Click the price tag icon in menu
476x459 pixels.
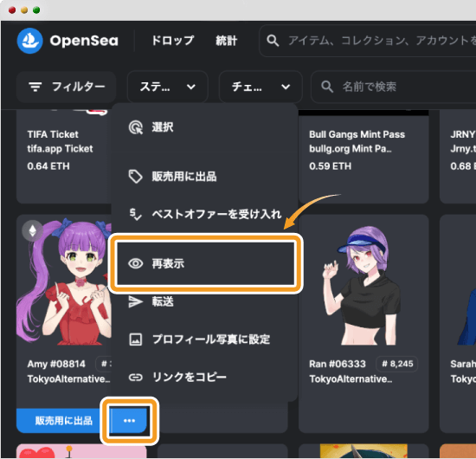tap(135, 177)
